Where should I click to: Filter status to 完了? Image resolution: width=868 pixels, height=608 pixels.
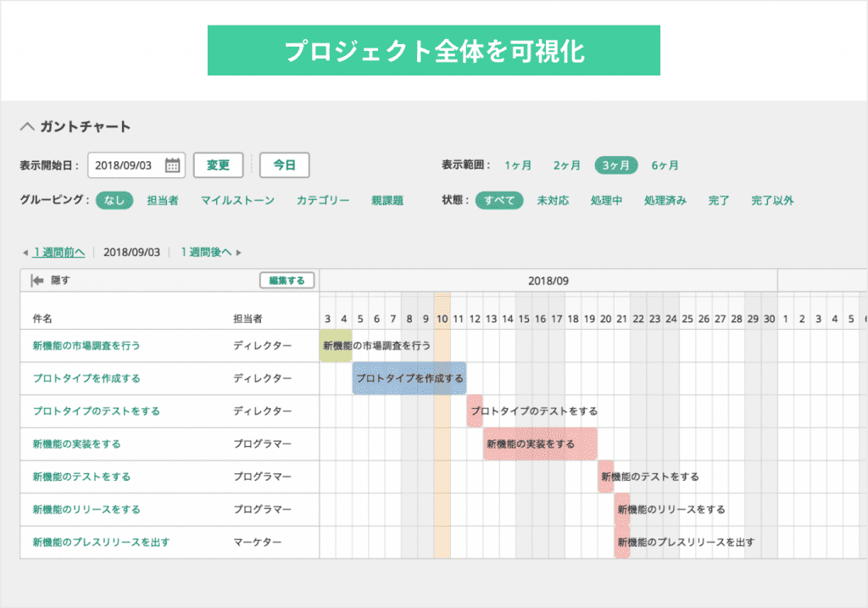(719, 200)
